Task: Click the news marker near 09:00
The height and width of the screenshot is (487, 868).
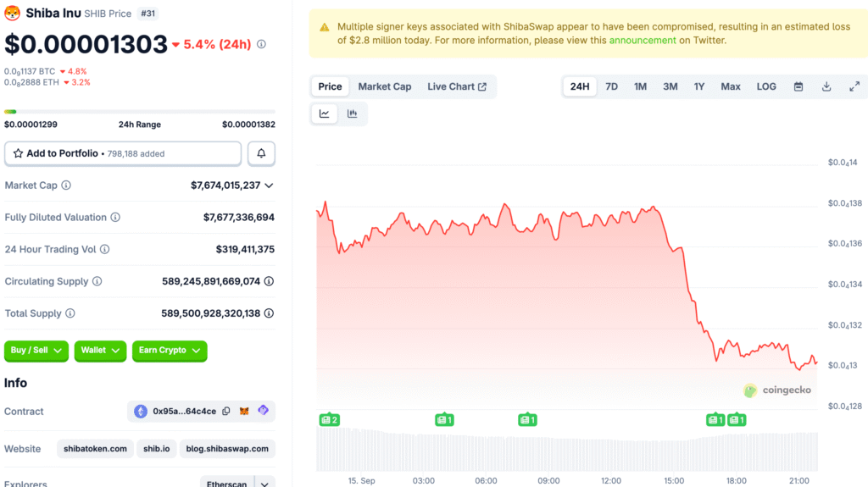Action: (527, 420)
